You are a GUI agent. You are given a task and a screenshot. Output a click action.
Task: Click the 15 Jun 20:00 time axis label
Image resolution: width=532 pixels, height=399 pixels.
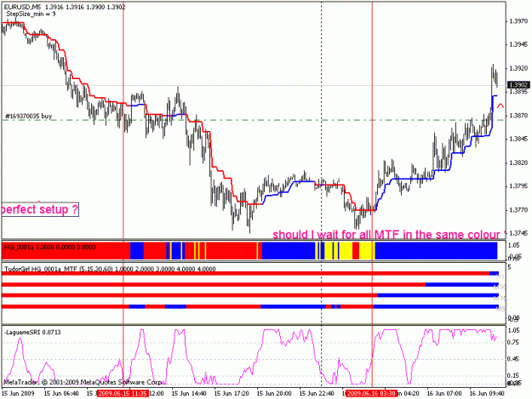274,394
